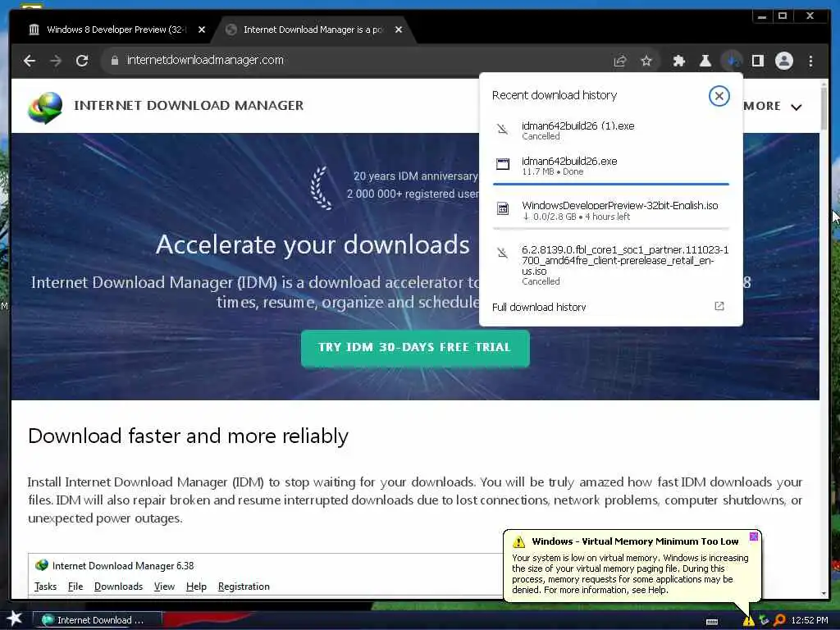Open Registration menu in IDM screenshot
Image resolution: width=840 pixels, height=630 pixels.
pyautogui.click(x=244, y=587)
